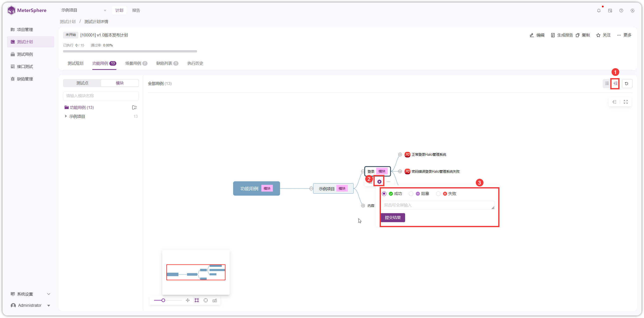Open the 执行历史 tab
Viewport: 644px width, 318px height.
click(x=195, y=63)
